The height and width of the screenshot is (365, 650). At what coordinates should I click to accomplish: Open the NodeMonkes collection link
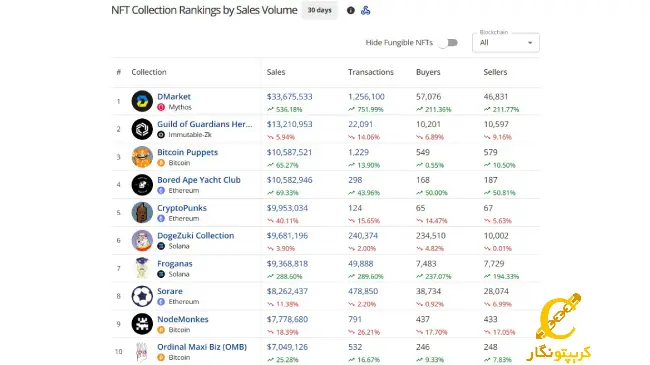point(182,319)
